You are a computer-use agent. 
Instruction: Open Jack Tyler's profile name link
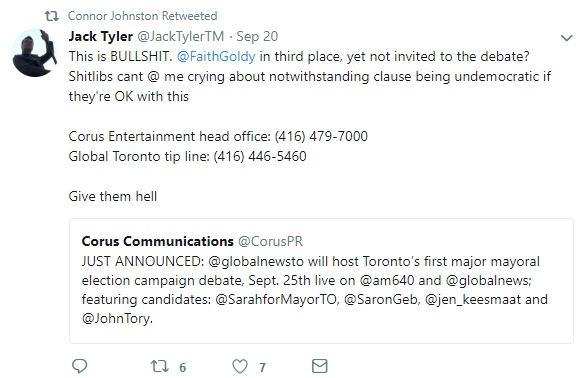101,36
